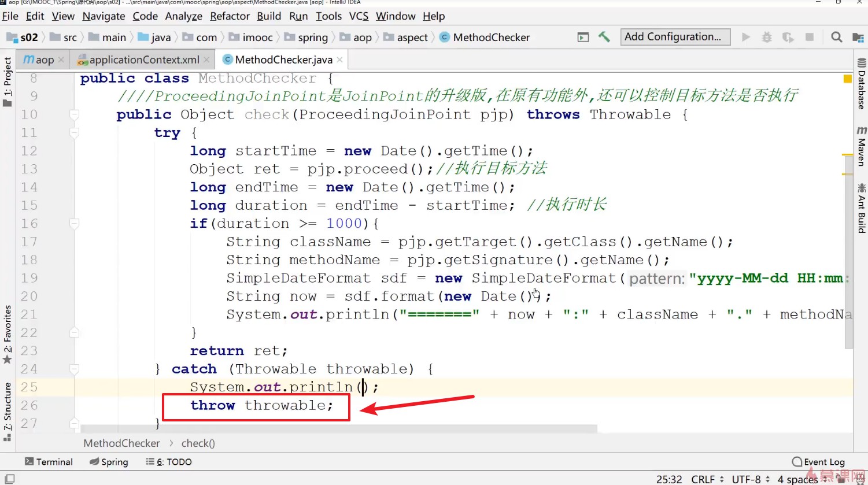Click the yellow inspection warning indicator

[848, 79]
